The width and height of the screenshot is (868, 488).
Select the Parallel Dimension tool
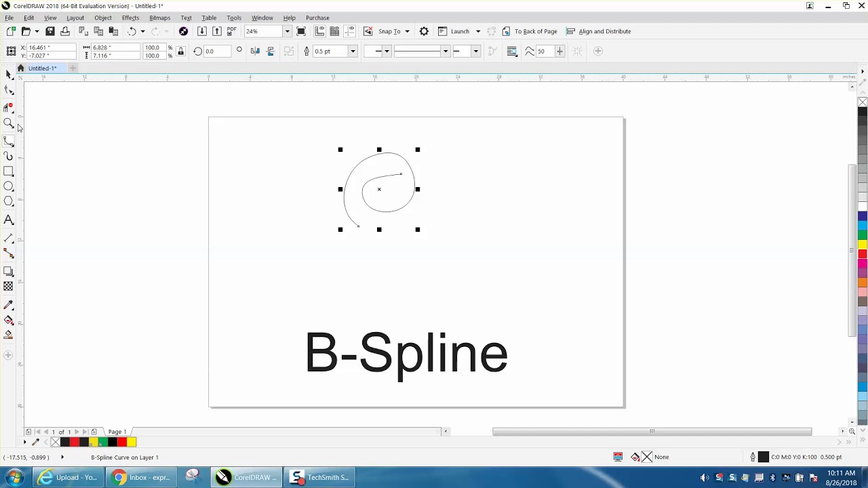(9, 238)
